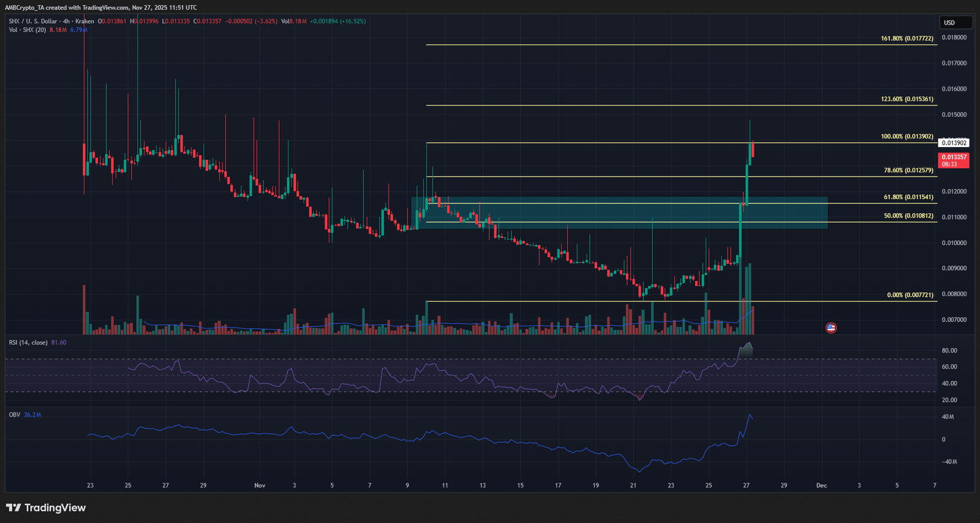
Task: Click the red current price tag with countdown
Action: pos(954,160)
